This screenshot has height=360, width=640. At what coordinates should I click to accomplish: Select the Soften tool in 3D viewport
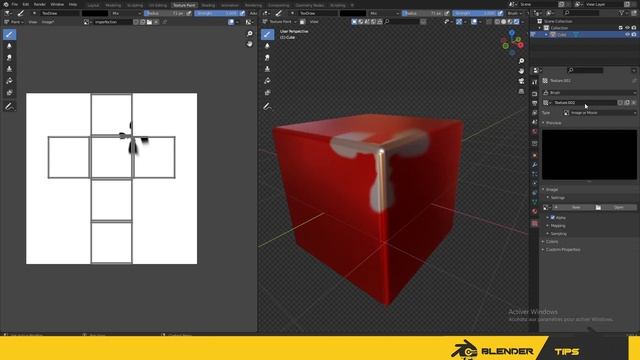pos(267,46)
